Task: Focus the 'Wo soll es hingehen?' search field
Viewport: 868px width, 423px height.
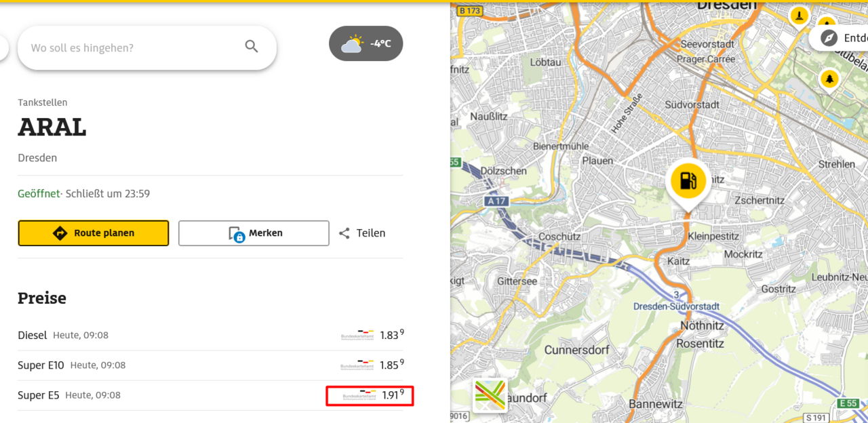Action: [136, 48]
